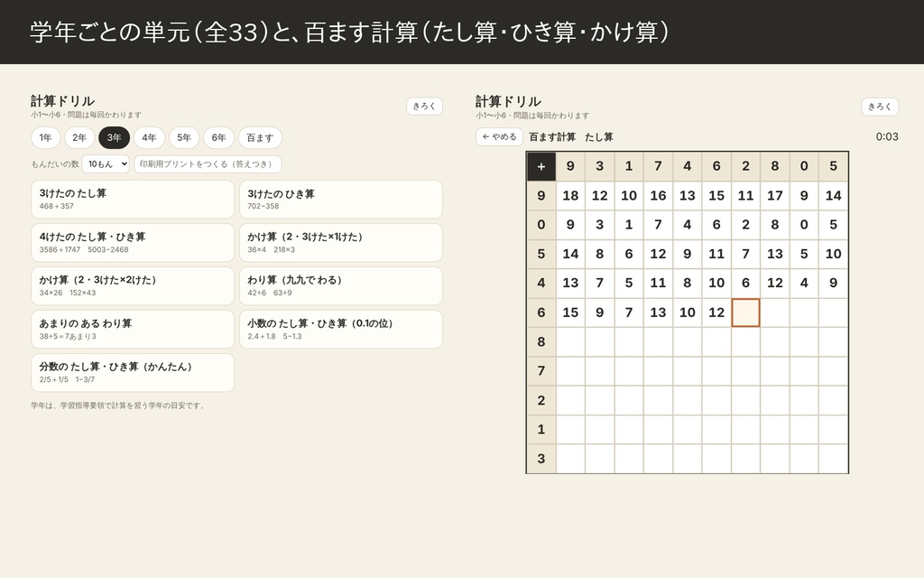Viewport: 924px width, 578px height.
Task: Open かけ算(2・3けた×1けた) unit
Action: [x=340, y=242]
